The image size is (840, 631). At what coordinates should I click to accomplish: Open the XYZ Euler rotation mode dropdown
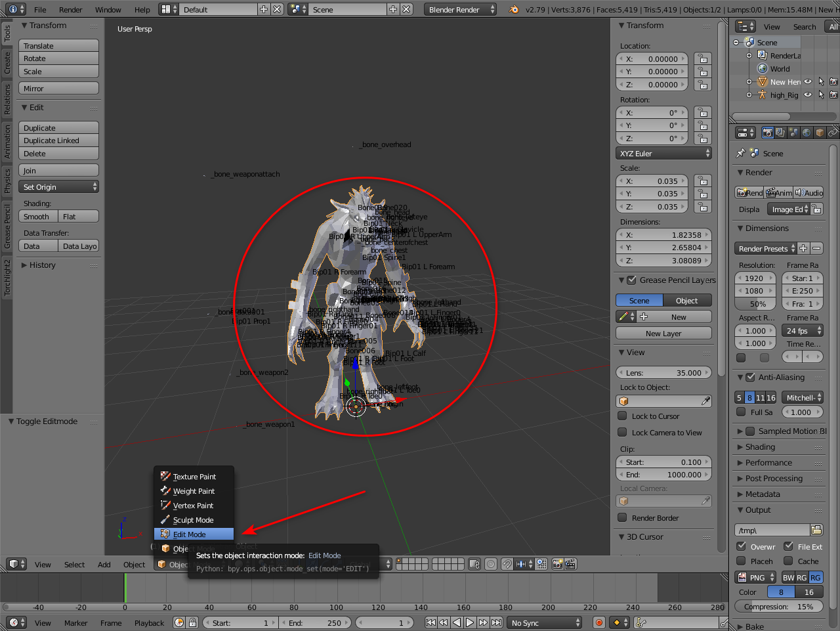(663, 153)
